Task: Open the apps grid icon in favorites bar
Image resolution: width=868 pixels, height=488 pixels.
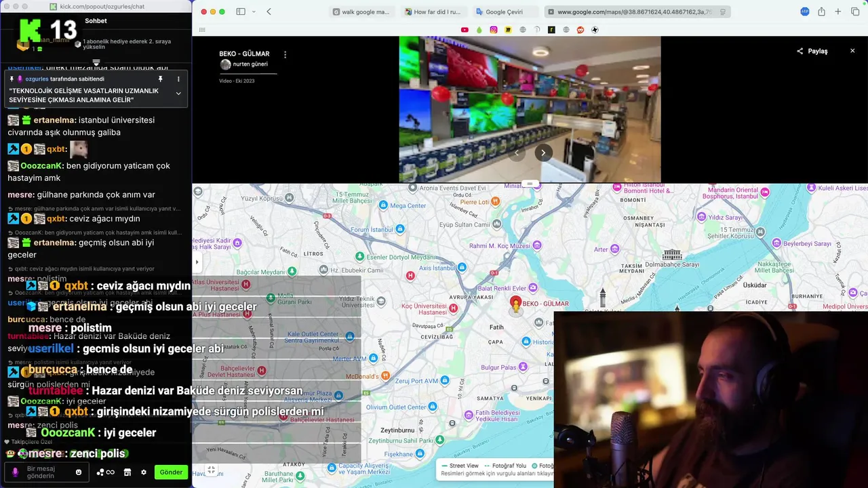Action: coord(202,30)
